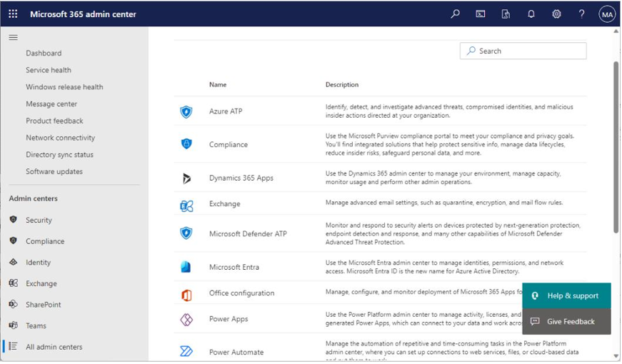The image size is (622, 364).
Task: Open the settings gear
Action: coord(556,14)
